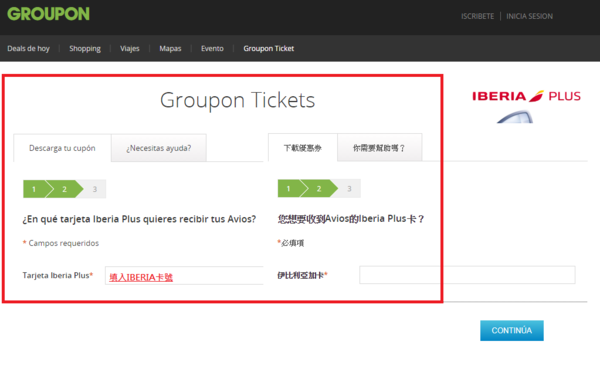Click the 您想要收到Avios的Iberia Plus卡 text
This screenshot has height=382, width=600.
coord(351,219)
